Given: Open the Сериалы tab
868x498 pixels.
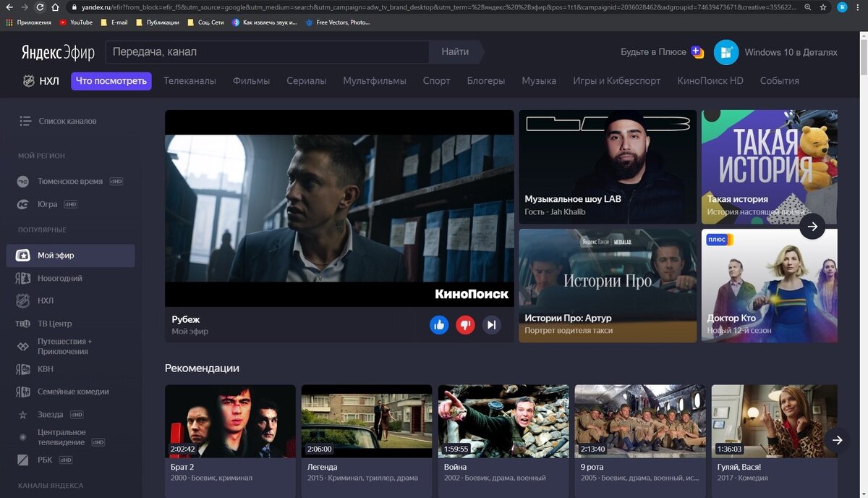Looking at the screenshot, I should (306, 81).
